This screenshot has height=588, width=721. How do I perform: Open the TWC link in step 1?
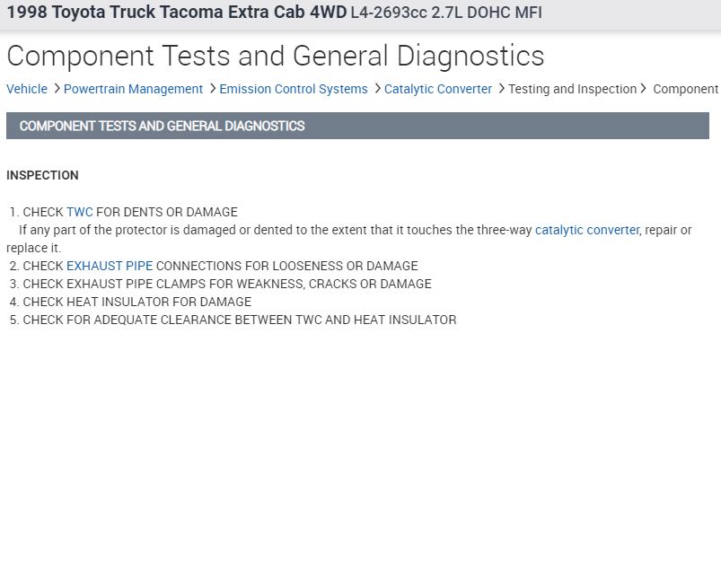tap(80, 212)
